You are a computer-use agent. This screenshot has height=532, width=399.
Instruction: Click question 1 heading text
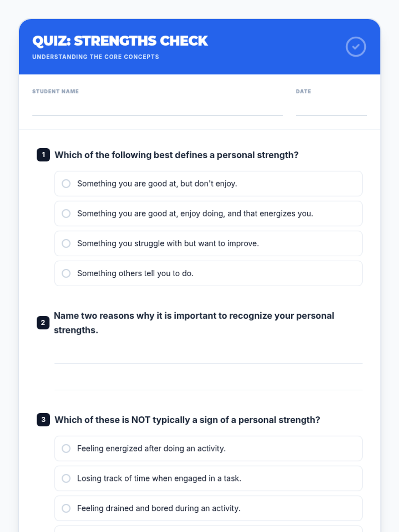coord(177,155)
